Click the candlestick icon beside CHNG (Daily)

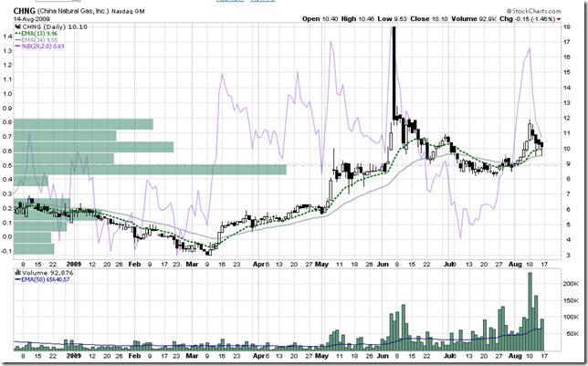click(17, 26)
